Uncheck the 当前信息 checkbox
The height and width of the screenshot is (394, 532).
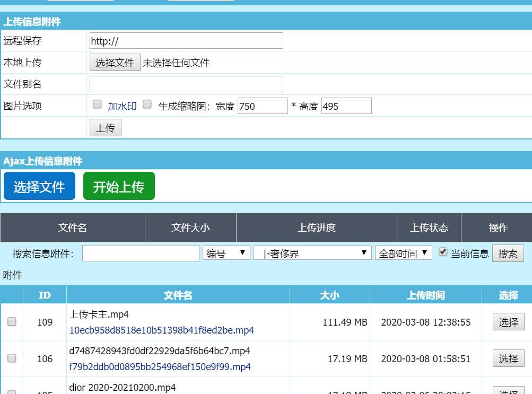[443, 251]
